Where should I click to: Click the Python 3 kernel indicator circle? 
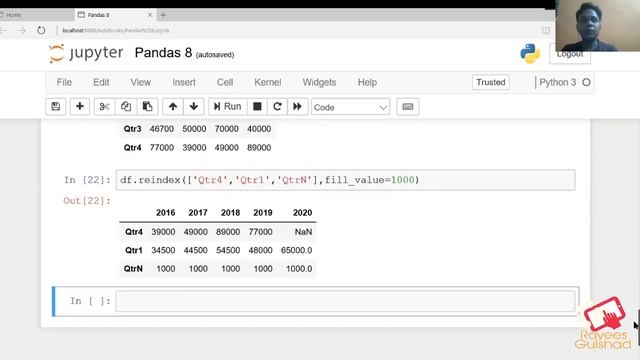587,82
